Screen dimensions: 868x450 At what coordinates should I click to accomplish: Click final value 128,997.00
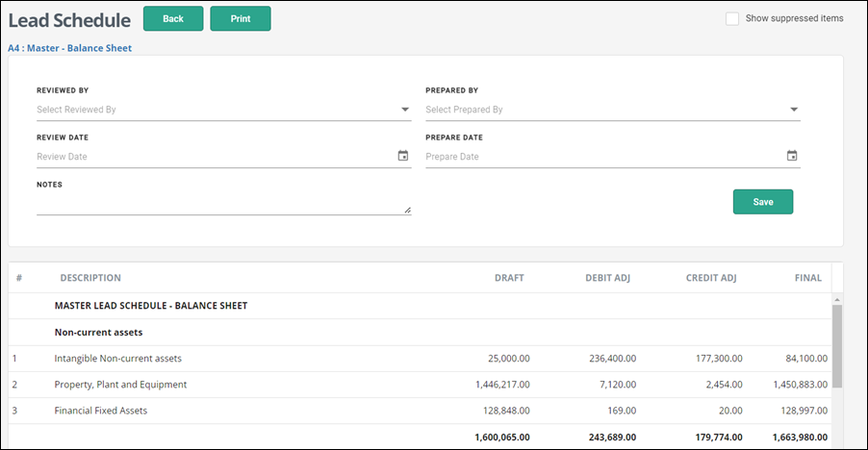[804, 411]
